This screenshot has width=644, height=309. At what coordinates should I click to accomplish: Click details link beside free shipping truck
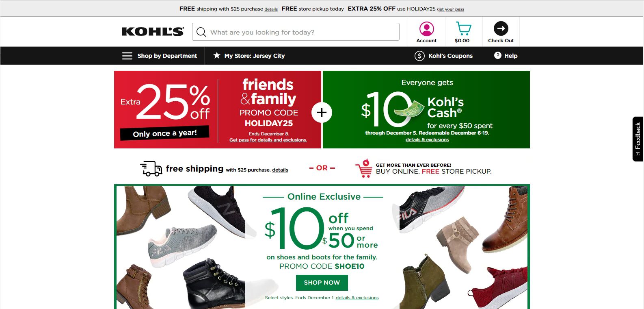pos(280,170)
